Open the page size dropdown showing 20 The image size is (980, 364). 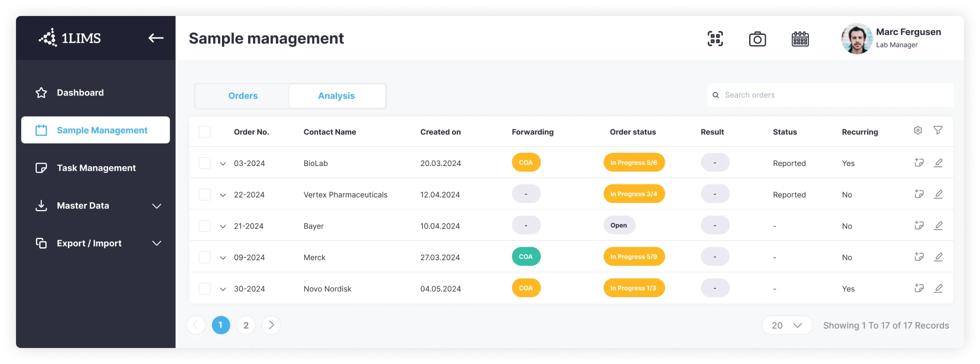[786, 325]
